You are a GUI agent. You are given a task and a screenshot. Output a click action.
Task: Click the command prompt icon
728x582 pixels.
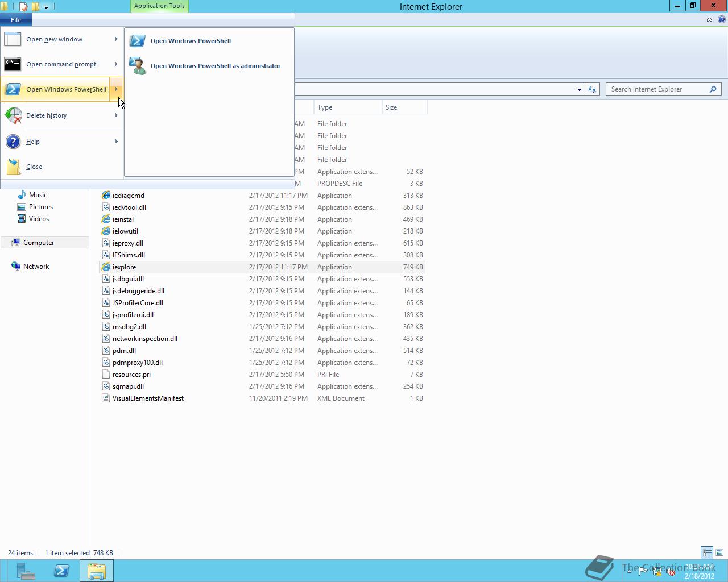[x=13, y=64]
